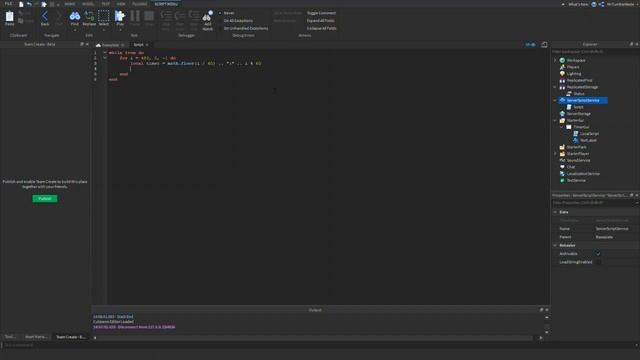640x360 pixels.
Task: Switch to the TEST ribbon tab
Action: (x=105, y=4)
